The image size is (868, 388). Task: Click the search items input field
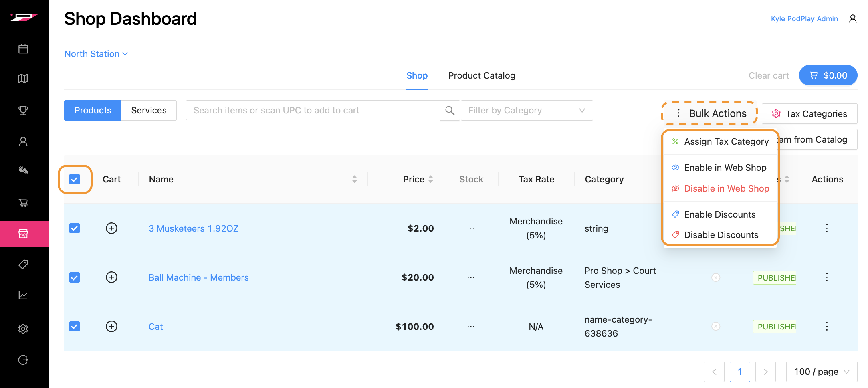(x=313, y=111)
